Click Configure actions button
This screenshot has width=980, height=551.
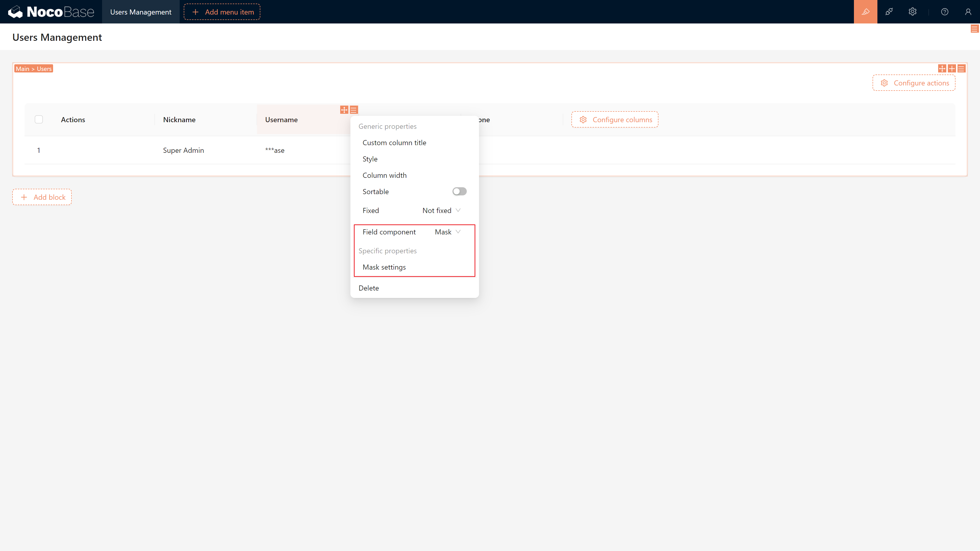click(914, 83)
